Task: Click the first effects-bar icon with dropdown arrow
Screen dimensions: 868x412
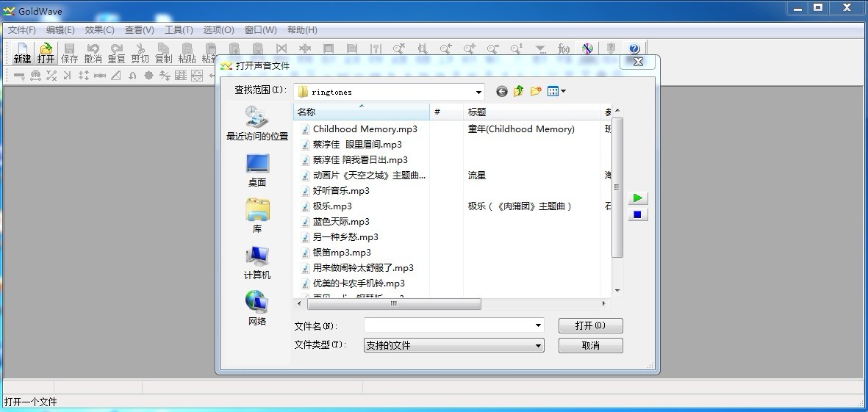Action: 19,76
